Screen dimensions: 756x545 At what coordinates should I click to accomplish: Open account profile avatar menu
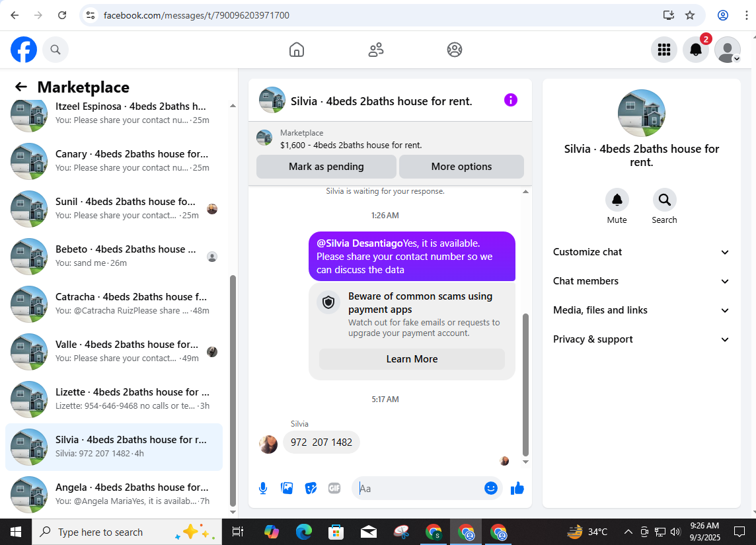[727, 50]
